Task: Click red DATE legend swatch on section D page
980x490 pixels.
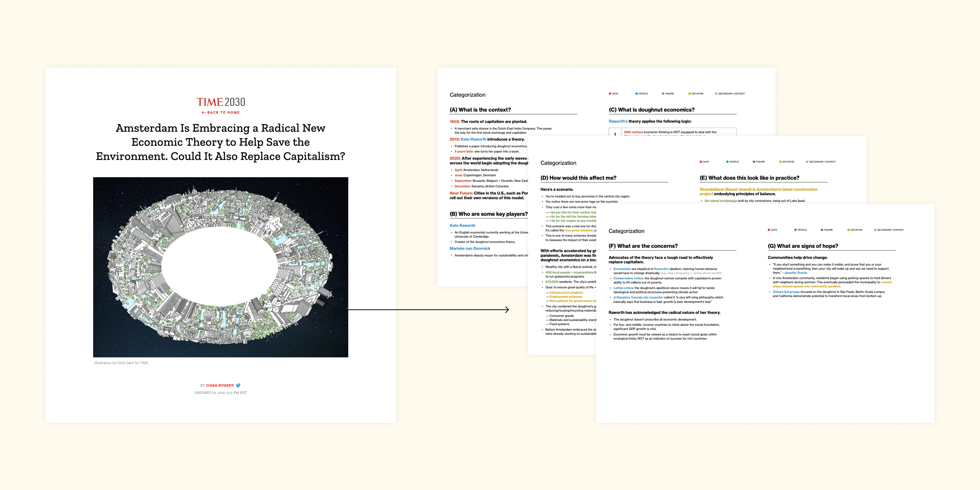Action: pos(701,162)
